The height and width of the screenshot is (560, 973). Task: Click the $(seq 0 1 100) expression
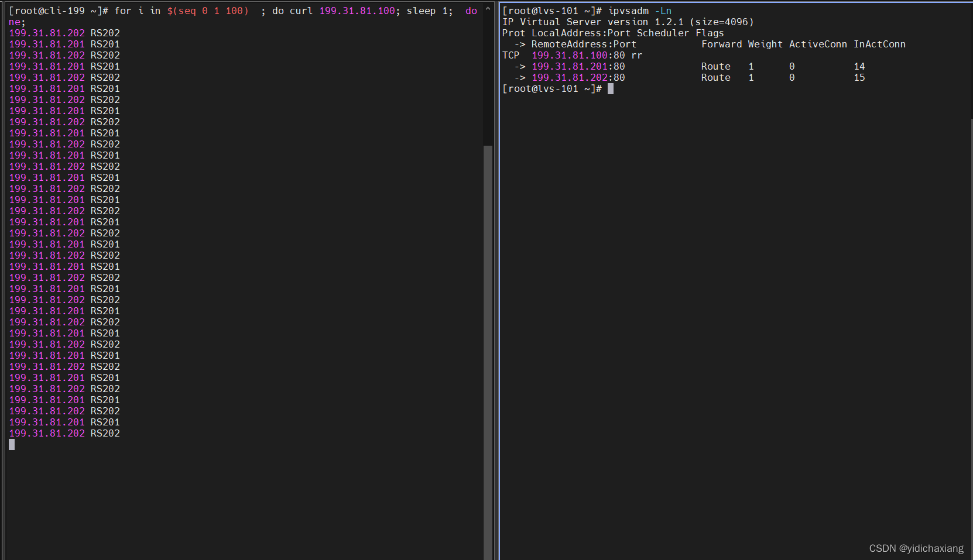pyautogui.click(x=208, y=11)
